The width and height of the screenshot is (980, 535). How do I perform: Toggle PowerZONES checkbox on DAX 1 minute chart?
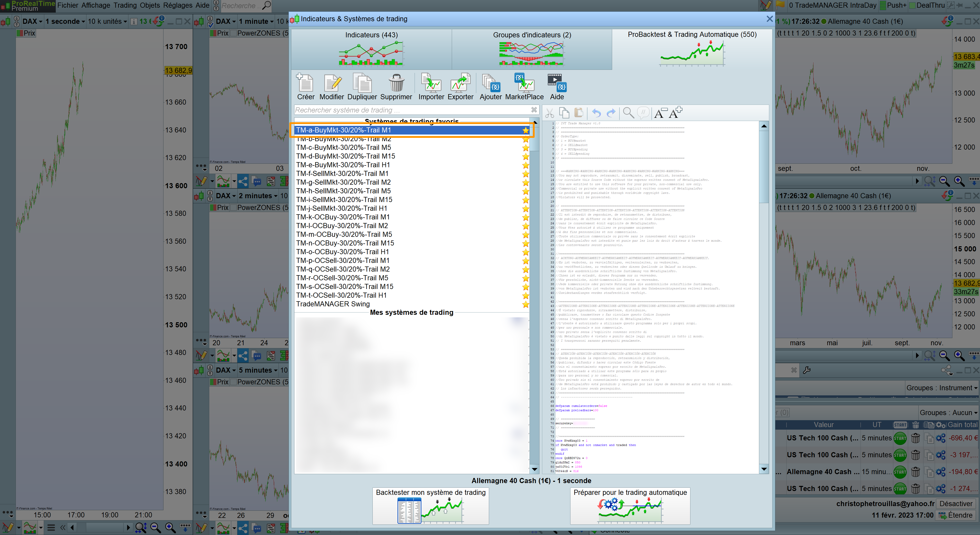233,33
